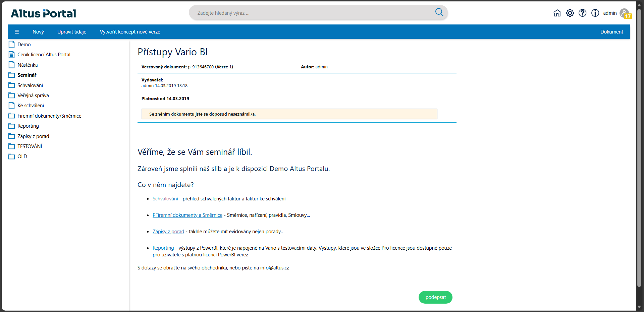Click the Demo page icon
The height and width of the screenshot is (312, 644).
click(12, 44)
